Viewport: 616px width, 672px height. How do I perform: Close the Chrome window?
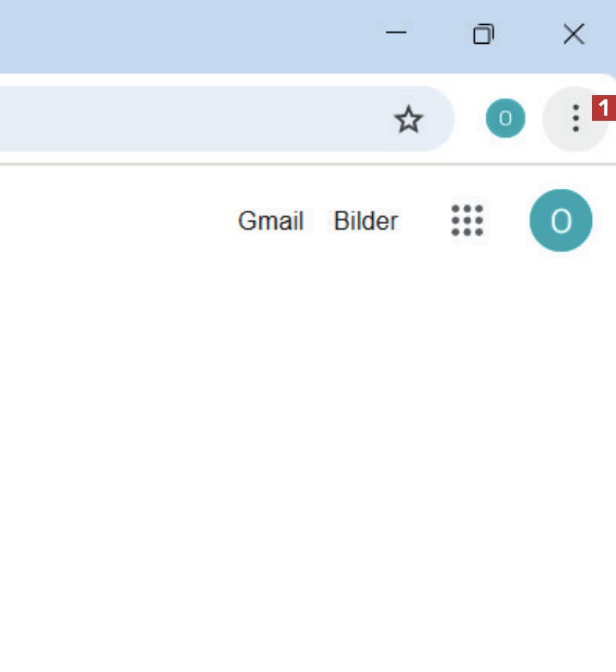coord(574,34)
